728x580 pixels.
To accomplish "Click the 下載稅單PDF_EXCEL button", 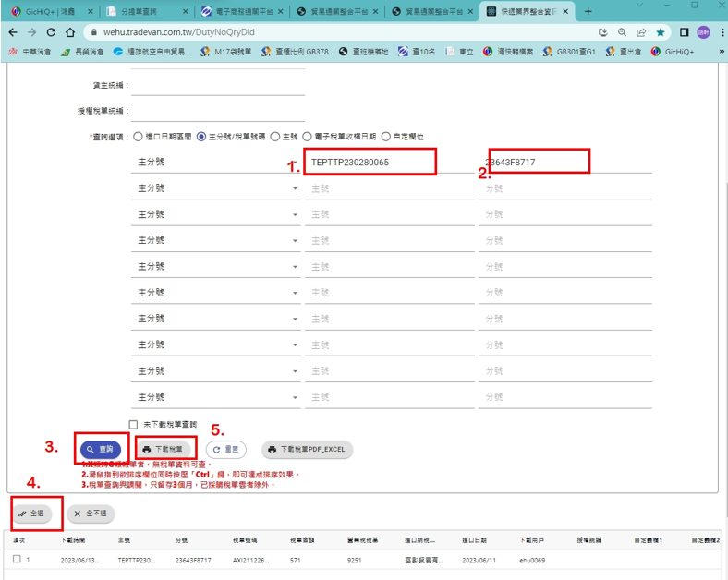I will coord(308,450).
